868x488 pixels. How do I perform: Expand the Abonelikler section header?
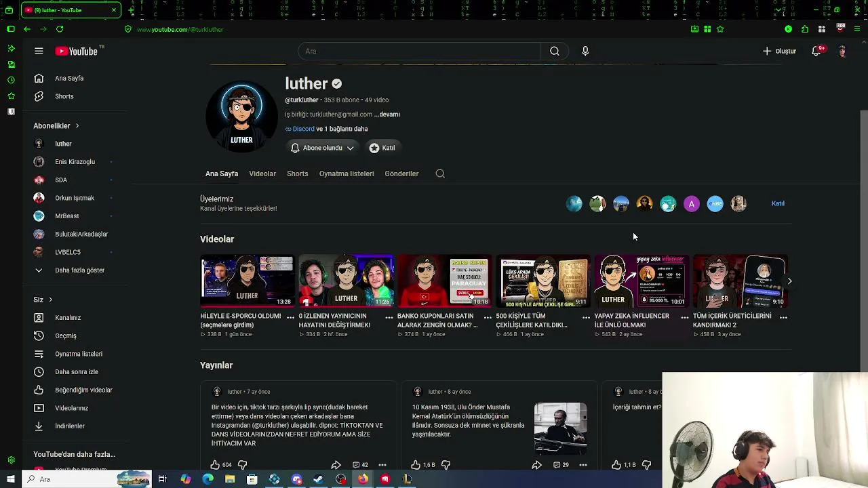tap(56, 125)
